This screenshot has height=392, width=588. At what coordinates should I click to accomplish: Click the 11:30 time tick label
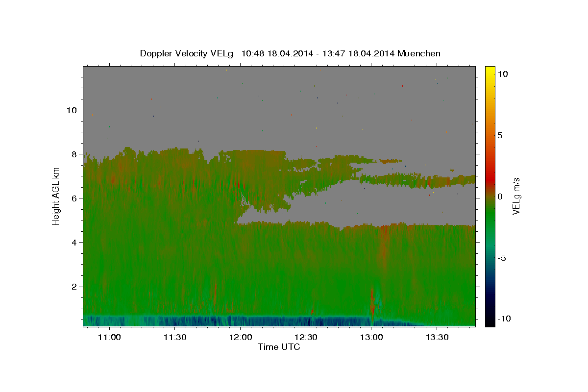click(x=175, y=338)
